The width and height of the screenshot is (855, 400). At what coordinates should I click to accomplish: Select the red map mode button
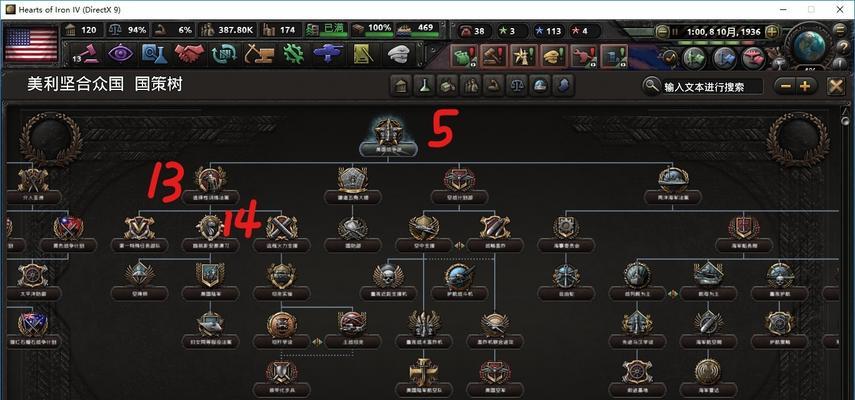[x=754, y=56]
